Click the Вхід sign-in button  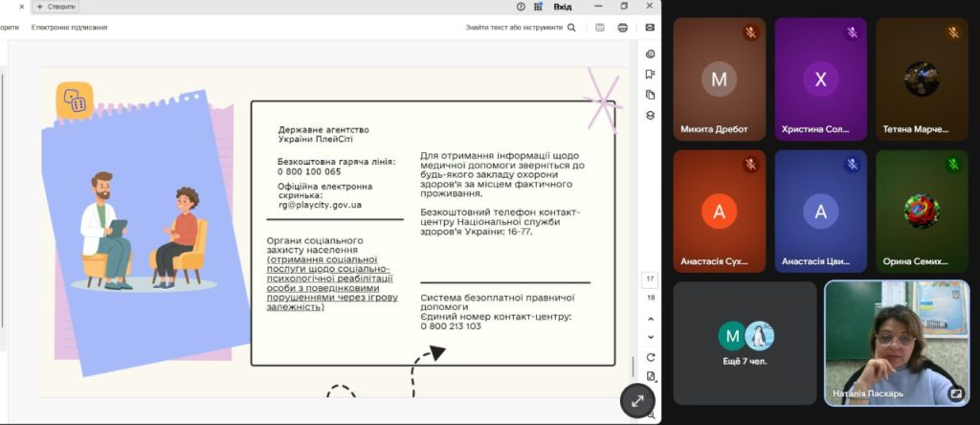point(563,7)
